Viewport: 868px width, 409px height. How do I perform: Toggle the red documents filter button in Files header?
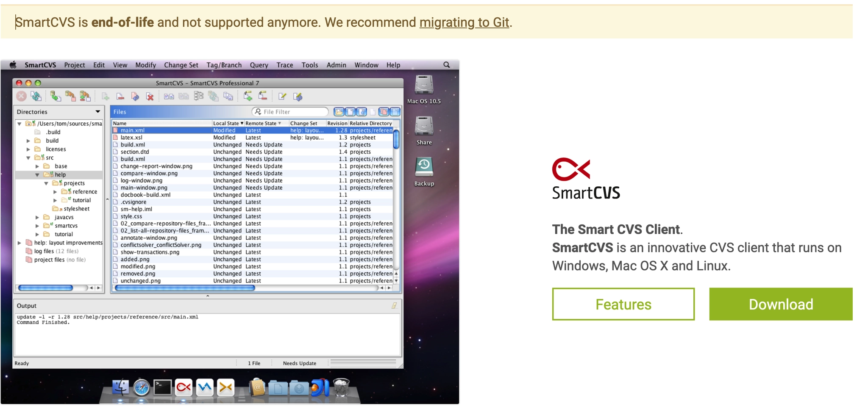[384, 112]
